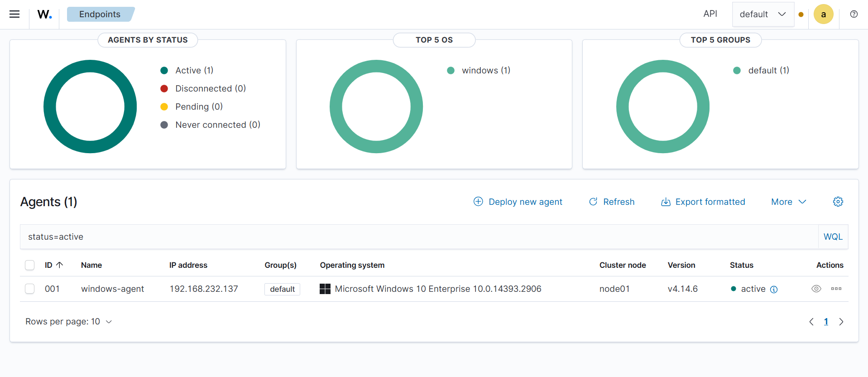The image size is (868, 377).
Task: Open page 1 link
Action: (x=826, y=322)
